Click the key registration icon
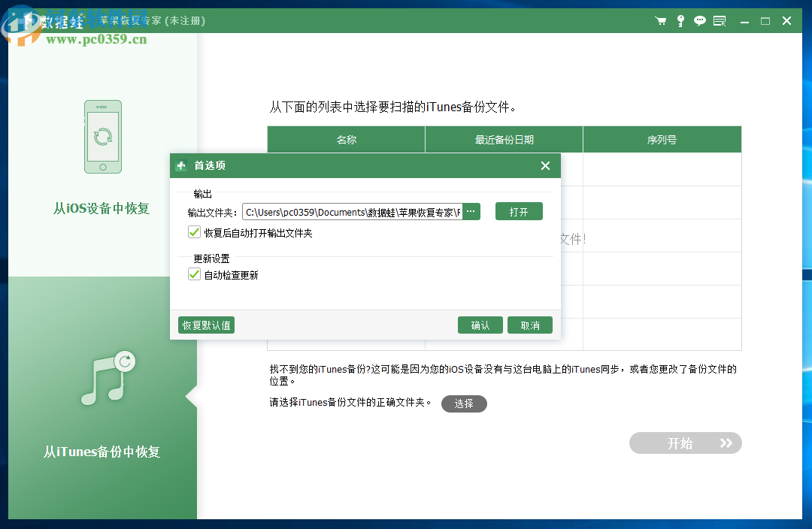This screenshot has height=529, width=812. [x=680, y=20]
